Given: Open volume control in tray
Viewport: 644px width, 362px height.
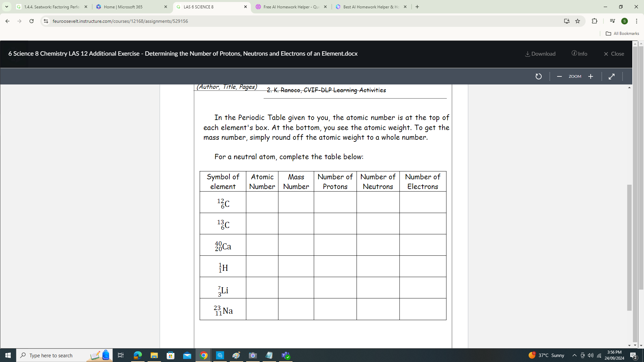Looking at the screenshot, I should [x=591, y=355].
